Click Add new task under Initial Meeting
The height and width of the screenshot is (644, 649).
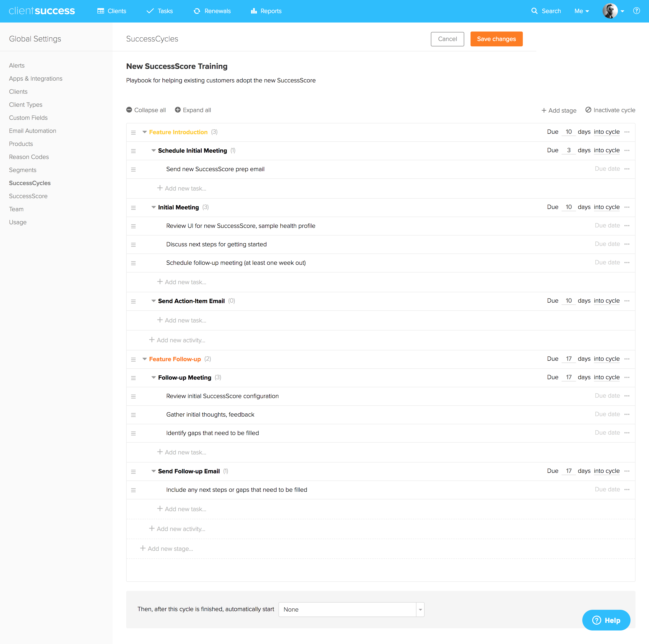click(x=182, y=282)
